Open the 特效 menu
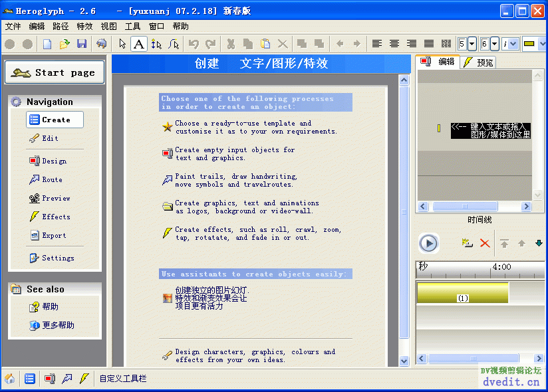Viewport: 548px width, 392px height. click(x=84, y=27)
